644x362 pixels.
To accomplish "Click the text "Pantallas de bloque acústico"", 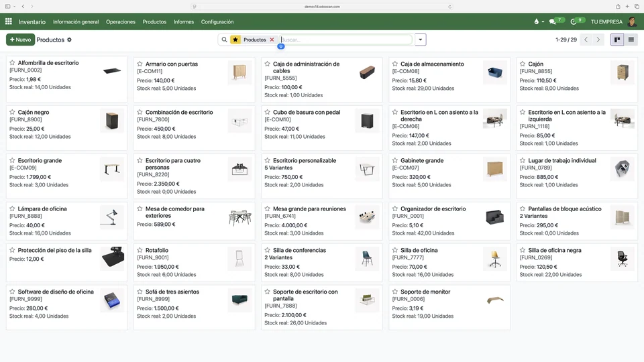I will click(x=564, y=208).
